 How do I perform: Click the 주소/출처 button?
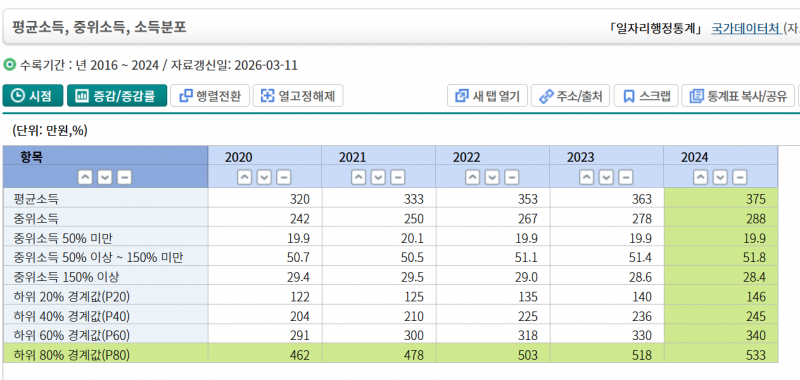pos(570,96)
